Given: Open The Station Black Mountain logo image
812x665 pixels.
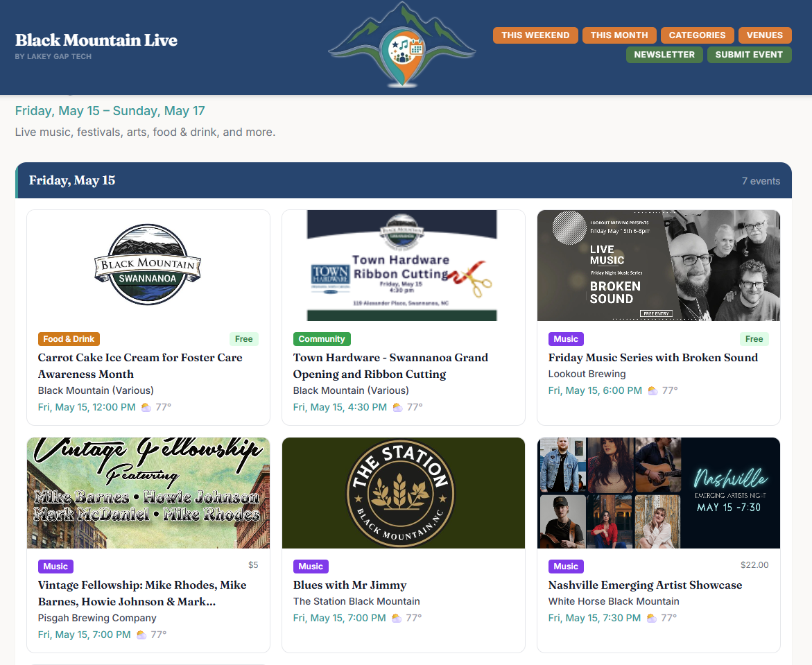Looking at the screenshot, I should click(404, 493).
